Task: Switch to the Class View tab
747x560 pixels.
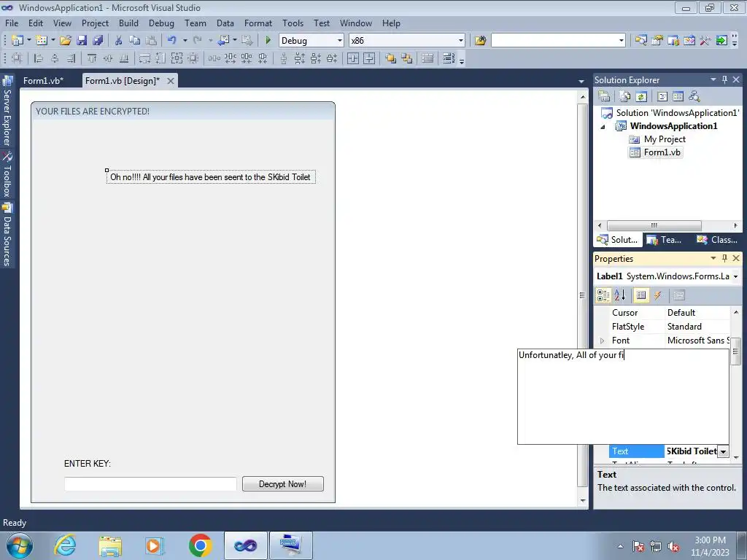Action: click(718, 239)
